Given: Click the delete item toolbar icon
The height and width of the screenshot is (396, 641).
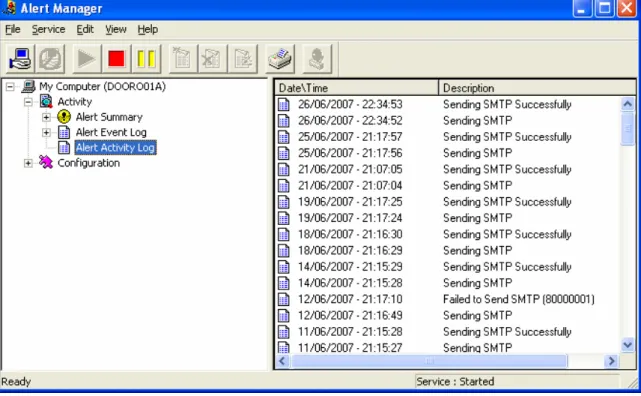Looking at the screenshot, I should (212, 59).
